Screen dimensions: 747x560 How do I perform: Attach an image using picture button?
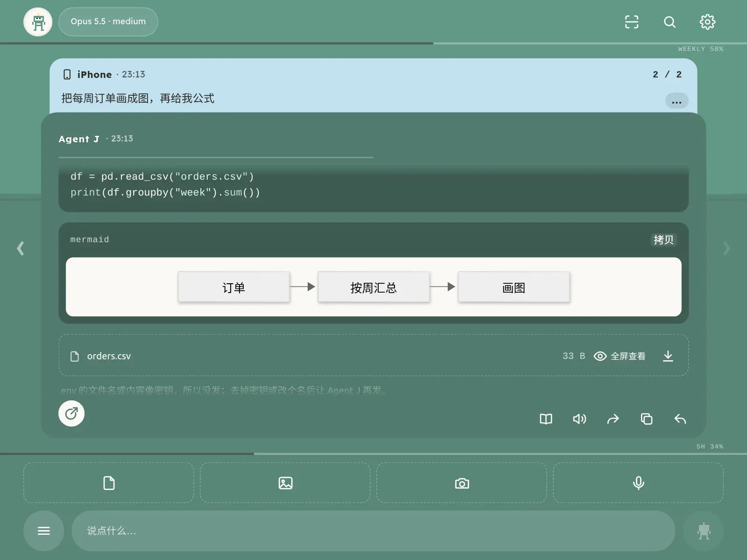point(285,483)
